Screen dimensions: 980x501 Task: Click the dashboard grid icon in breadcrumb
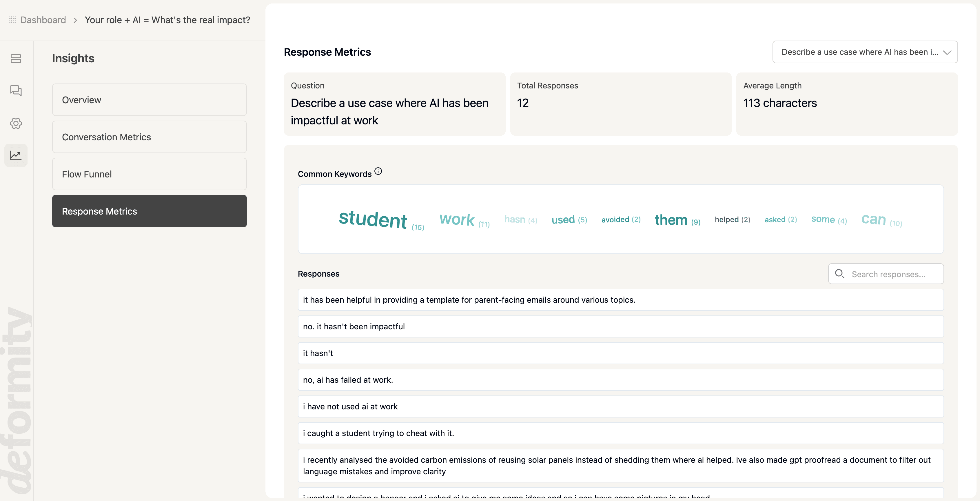coord(12,19)
